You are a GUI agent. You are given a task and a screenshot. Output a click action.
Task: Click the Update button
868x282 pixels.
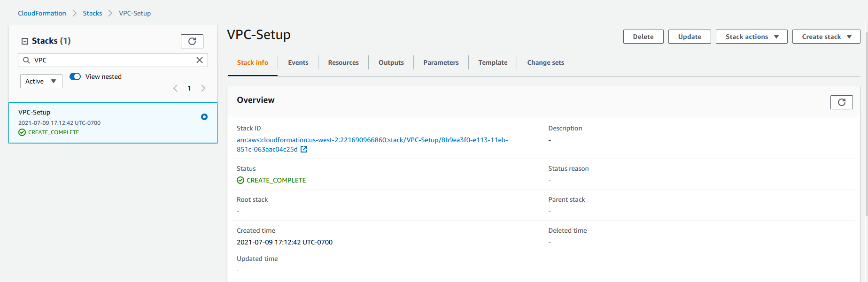tap(689, 37)
